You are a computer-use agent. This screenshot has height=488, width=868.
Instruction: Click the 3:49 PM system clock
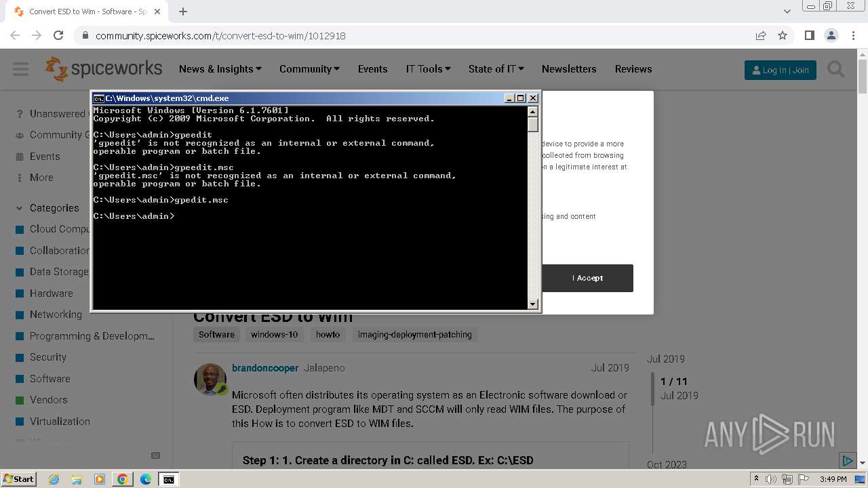[x=833, y=479]
